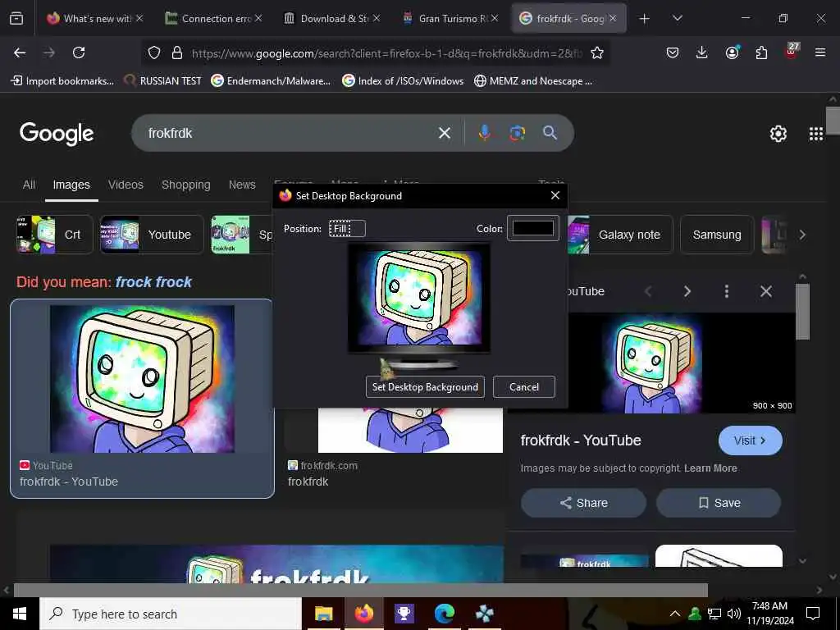The height and width of the screenshot is (630, 840).
Task: Switch to the News results tab
Action: [x=242, y=185]
